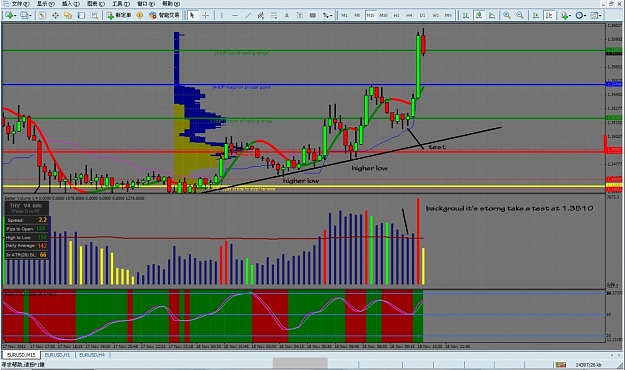Click the connection status bars icon
625x370 pixels.
(561, 364)
